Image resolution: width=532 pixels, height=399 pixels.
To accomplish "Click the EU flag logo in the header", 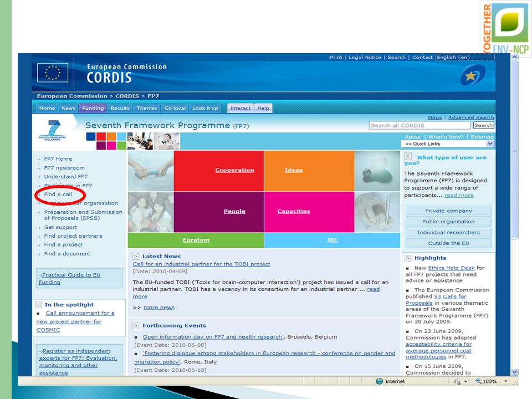I will (53, 73).
